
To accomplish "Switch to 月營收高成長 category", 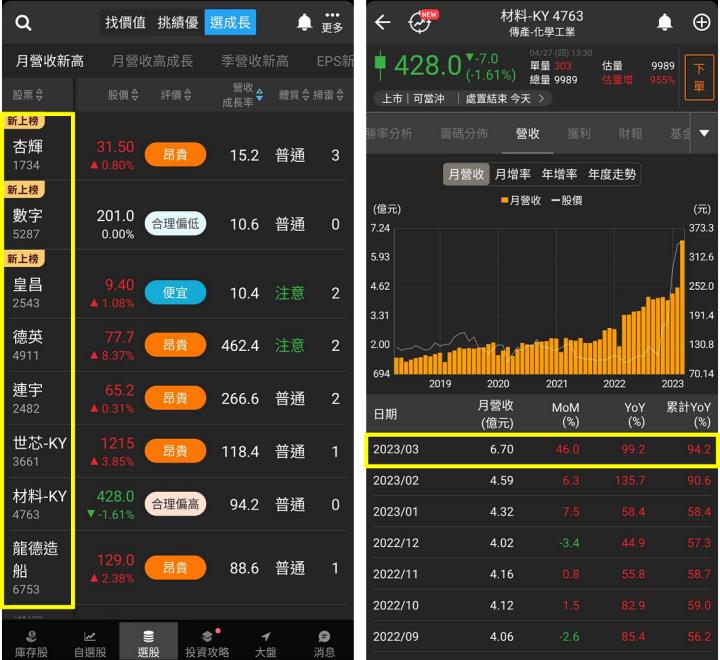I will (x=152, y=61).
